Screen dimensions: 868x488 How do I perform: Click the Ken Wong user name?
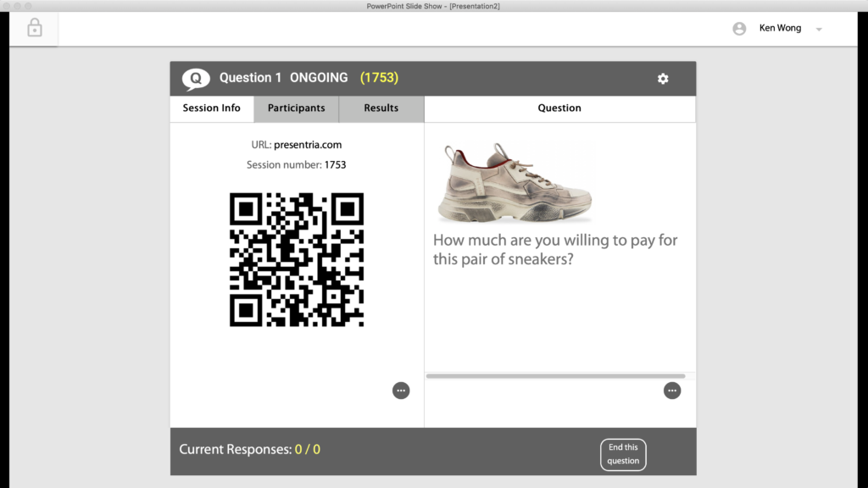point(780,28)
